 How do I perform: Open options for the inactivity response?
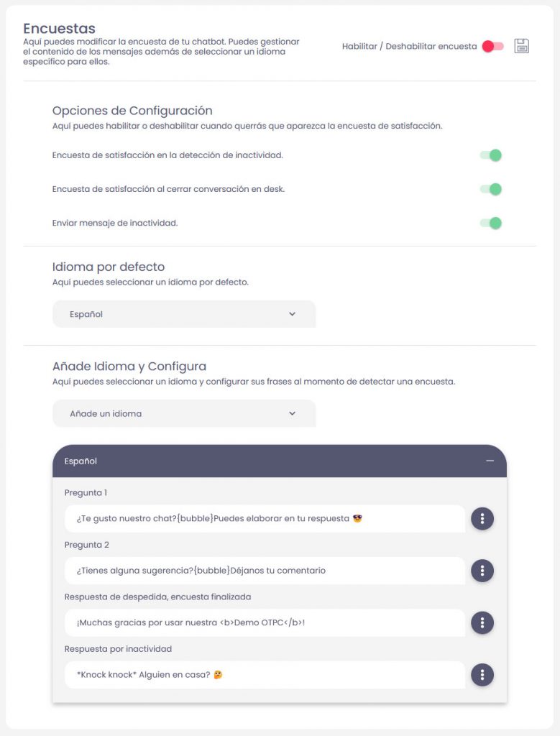pos(482,675)
